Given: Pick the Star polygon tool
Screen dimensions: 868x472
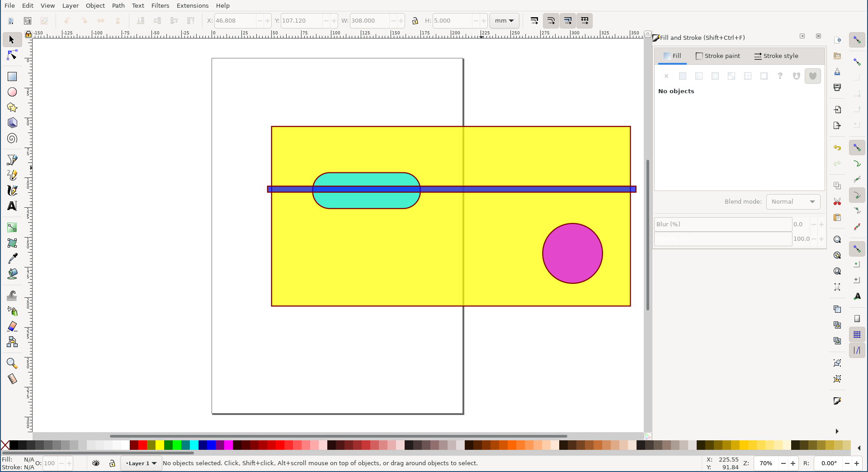Looking at the screenshot, I should [12, 107].
